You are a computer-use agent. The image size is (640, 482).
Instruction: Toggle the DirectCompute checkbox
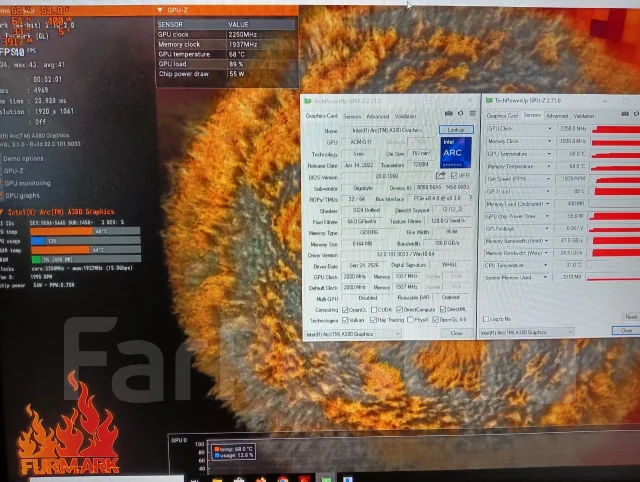[x=399, y=309]
